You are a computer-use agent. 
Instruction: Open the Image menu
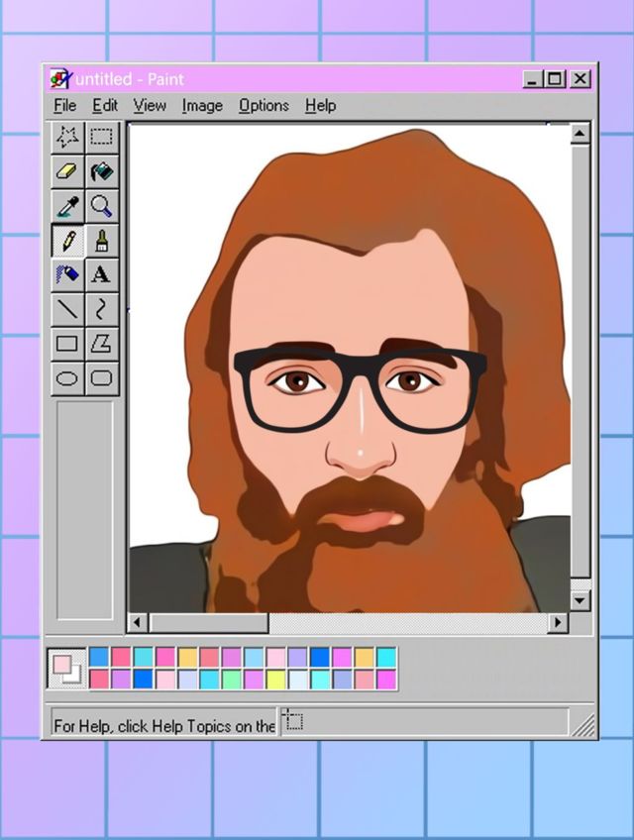pyautogui.click(x=202, y=105)
